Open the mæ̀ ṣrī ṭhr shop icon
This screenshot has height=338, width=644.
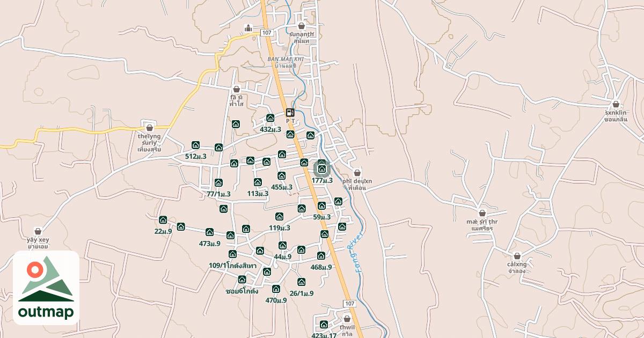482,213
